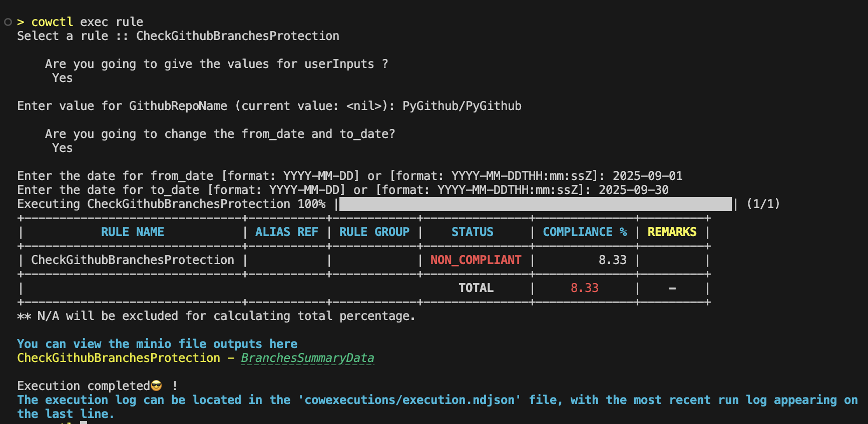
Task: Open the BranchesSummaryData output link
Action: click(307, 358)
